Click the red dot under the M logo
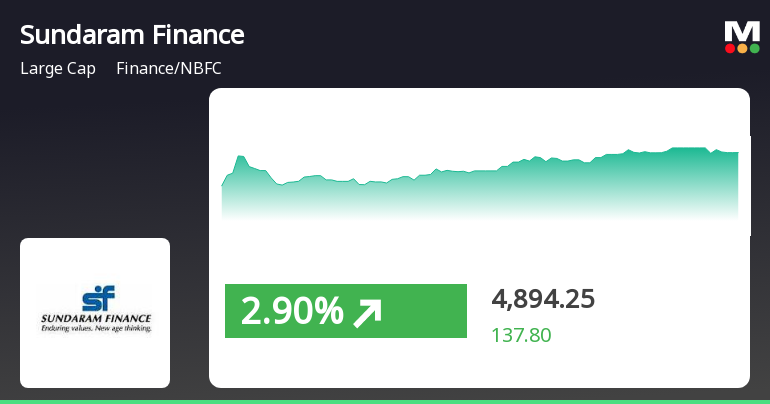 click(730, 48)
